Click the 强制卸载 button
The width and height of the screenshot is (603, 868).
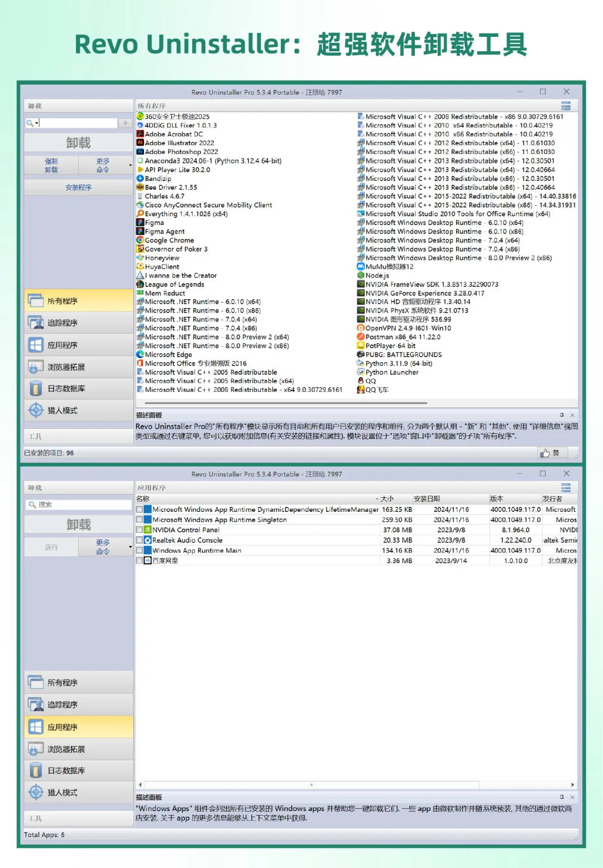pyautogui.click(x=51, y=165)
